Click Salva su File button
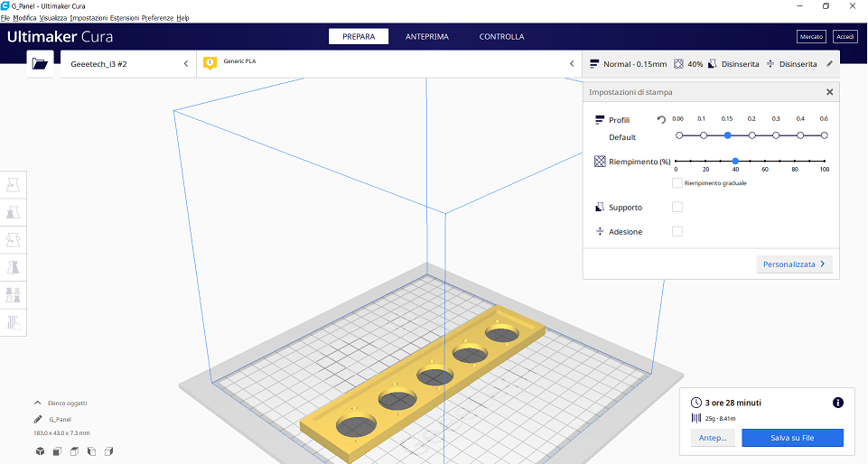Viewport: 868px width, 464px height. (x=792, y=438)
